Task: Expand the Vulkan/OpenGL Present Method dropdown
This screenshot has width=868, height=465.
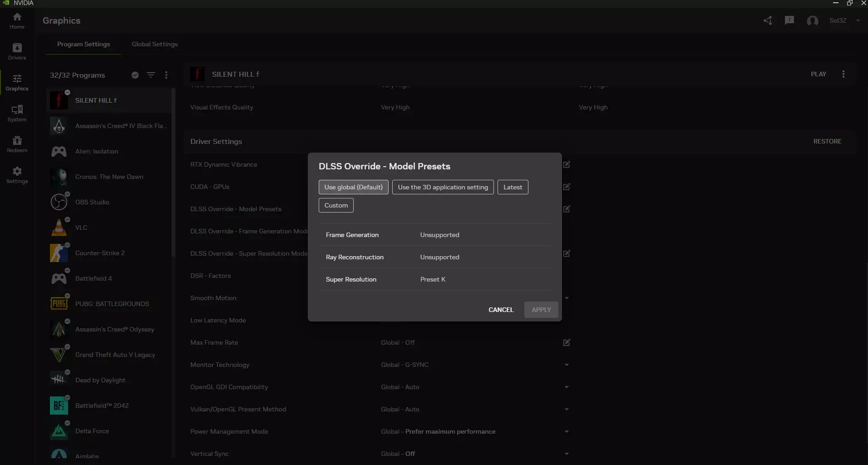Action: click(x=567, y=409)
